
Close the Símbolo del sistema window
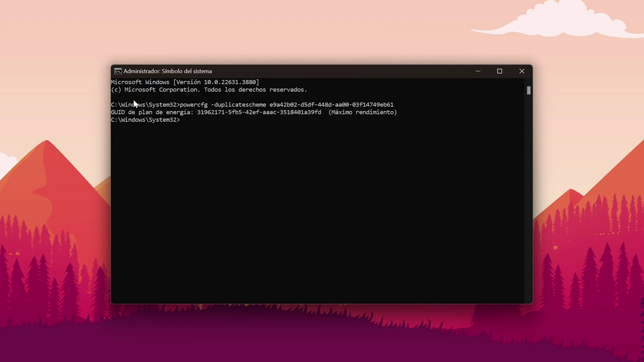[x=522, y=71]
